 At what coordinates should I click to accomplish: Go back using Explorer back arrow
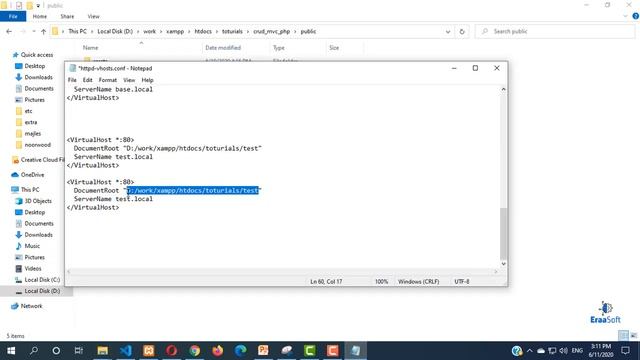point(9,31)
